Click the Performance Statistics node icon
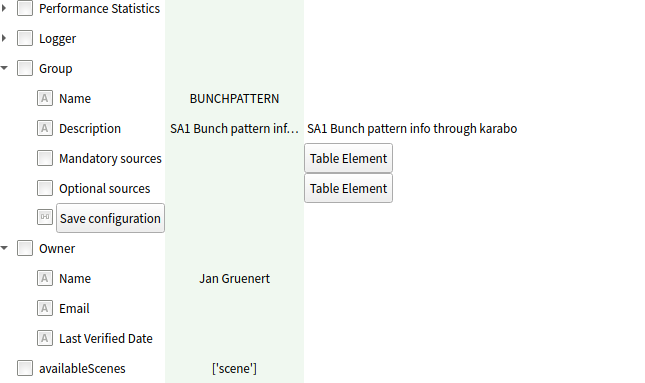Viewport: 645px width, 383px height. pos(25,8)
